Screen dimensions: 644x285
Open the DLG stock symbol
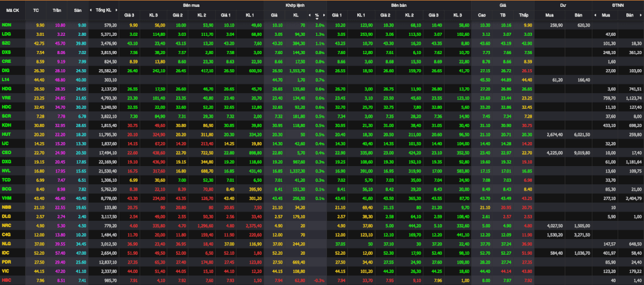point(6,216)
